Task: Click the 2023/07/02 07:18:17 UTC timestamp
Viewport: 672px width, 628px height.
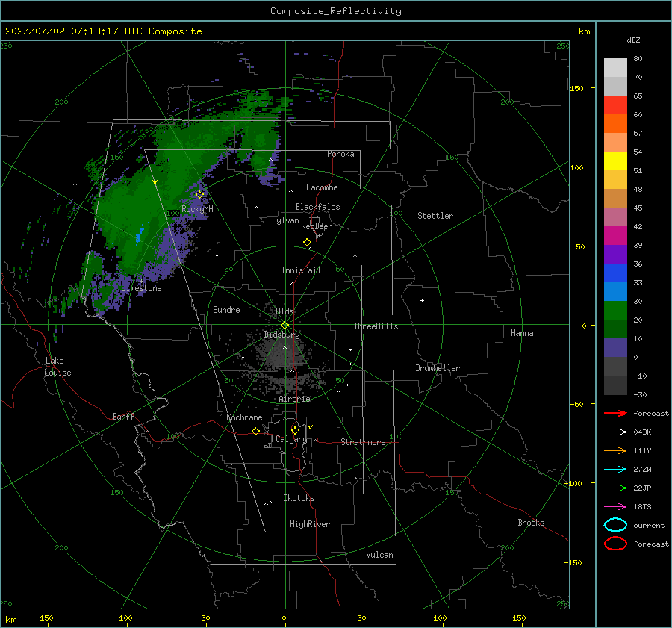Action: (x=75, y=31)
